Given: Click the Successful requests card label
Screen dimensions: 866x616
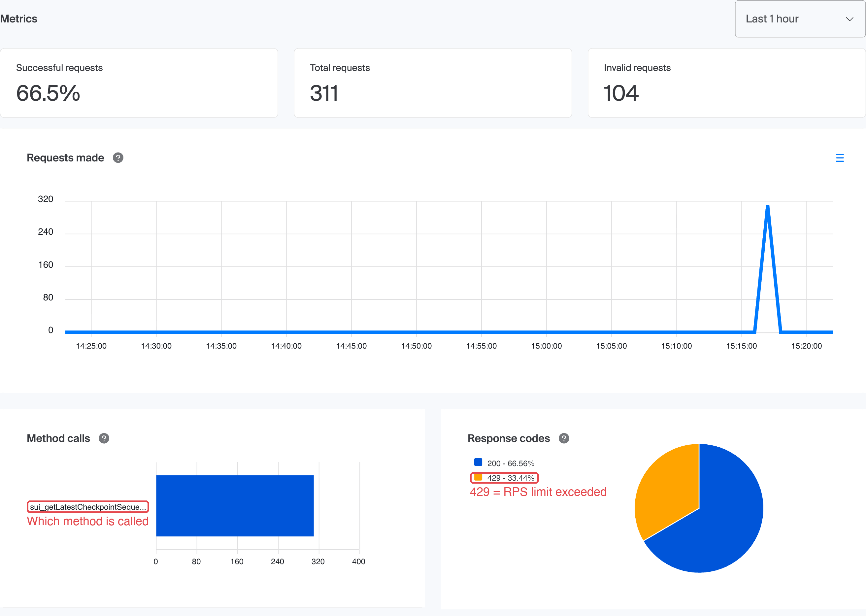Looking at the screenshot, I should click(x=59, y=68).
